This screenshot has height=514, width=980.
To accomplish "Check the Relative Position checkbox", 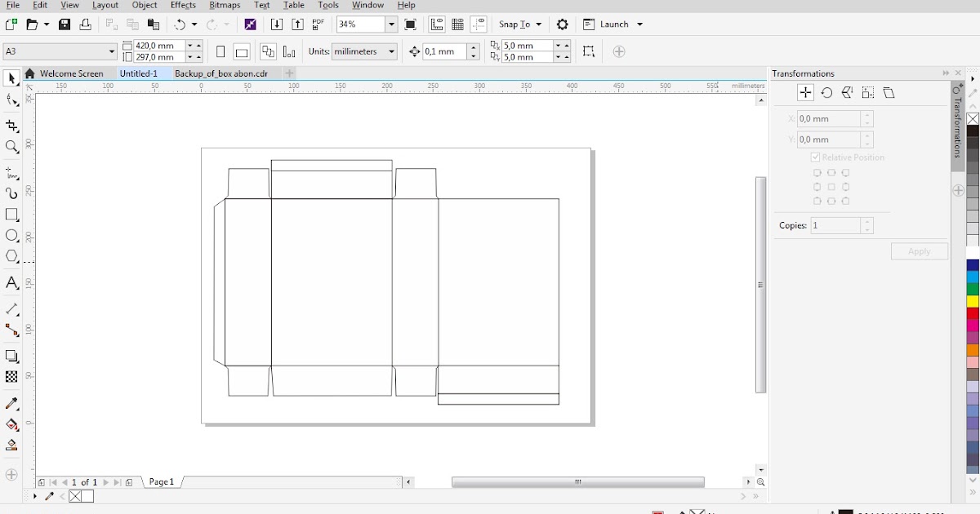I will tap(814, 157).
